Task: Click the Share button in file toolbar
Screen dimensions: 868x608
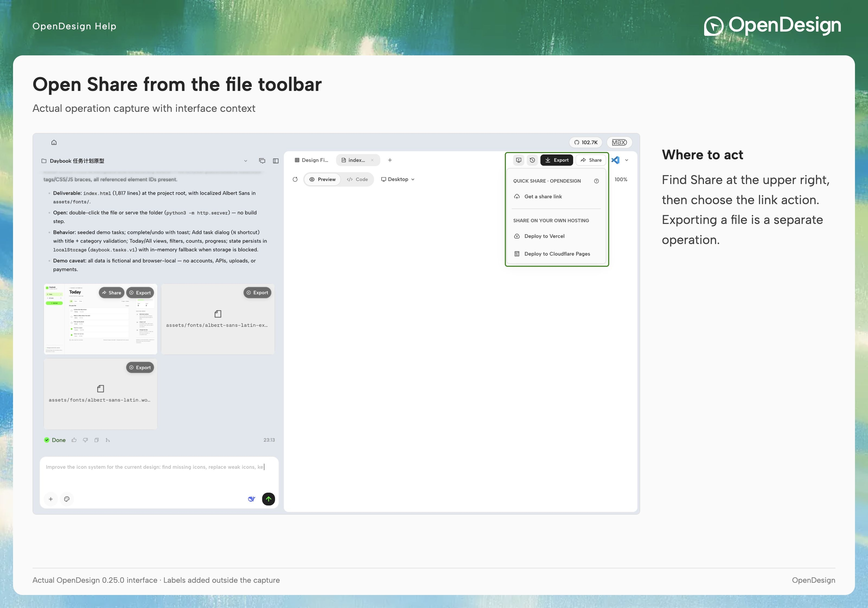Action: [591, 160]
